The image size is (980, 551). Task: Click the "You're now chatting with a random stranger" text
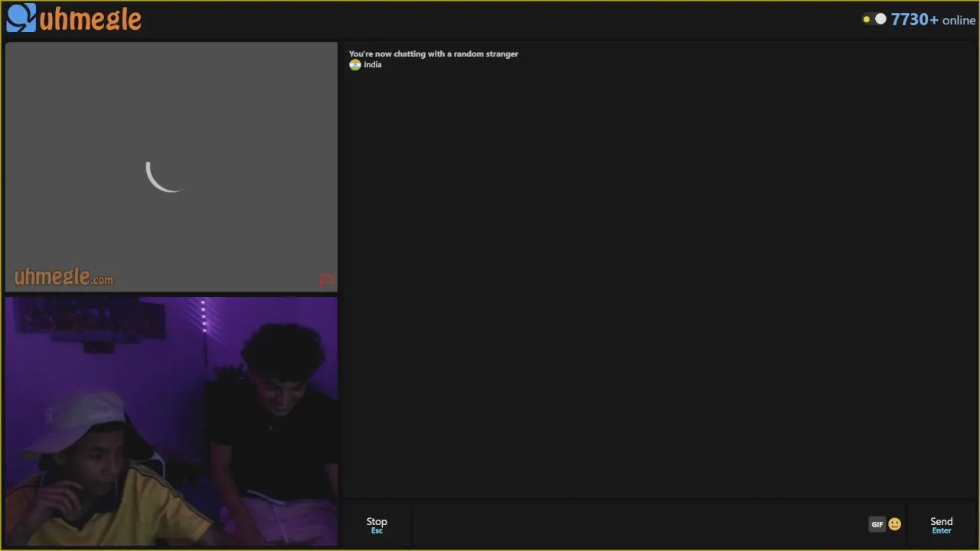click(433, 54)
